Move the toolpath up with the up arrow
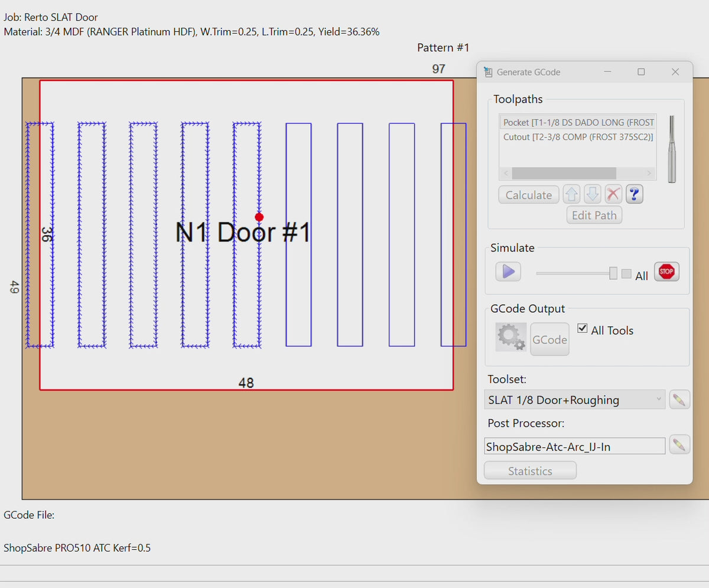Image resolution: width=709 pixels, height=588 pixels. coord(571,194)
